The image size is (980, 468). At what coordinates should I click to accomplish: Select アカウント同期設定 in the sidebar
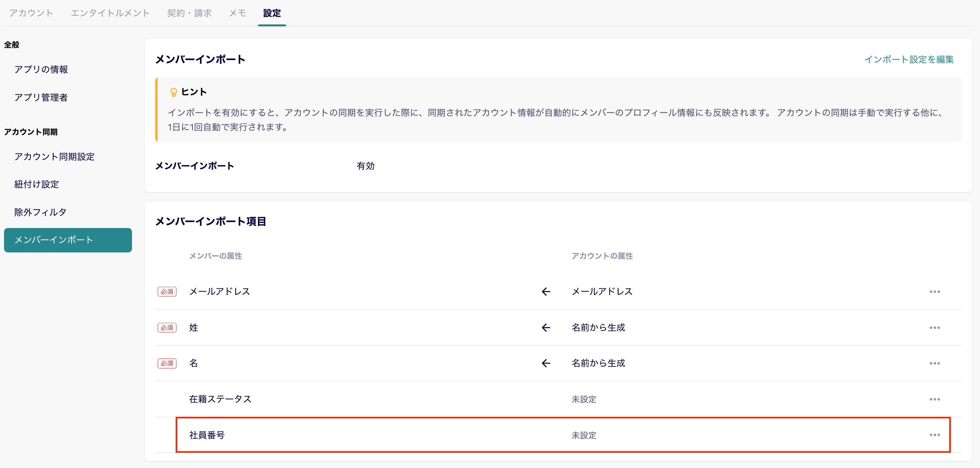[x=54, y=157]
